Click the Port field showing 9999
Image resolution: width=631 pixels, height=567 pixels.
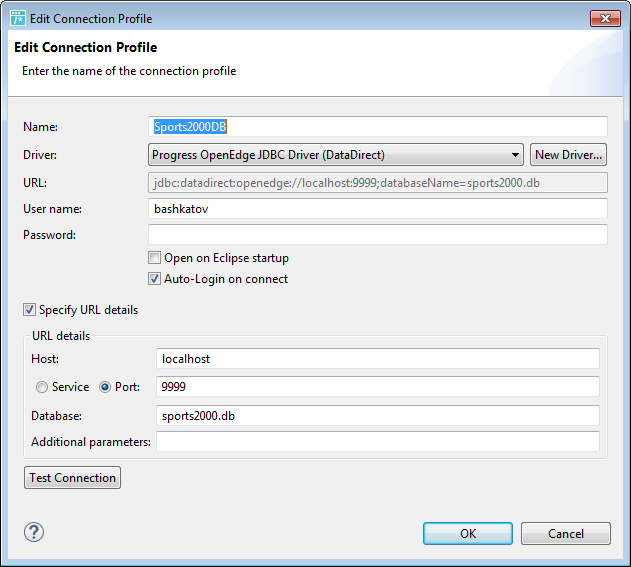tap(378, 387)
